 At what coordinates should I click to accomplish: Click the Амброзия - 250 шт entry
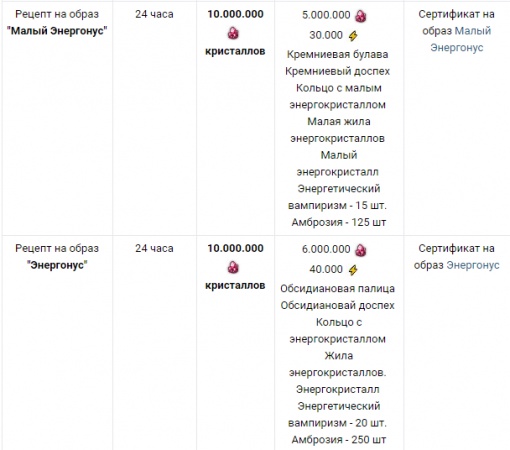[339, 440]
